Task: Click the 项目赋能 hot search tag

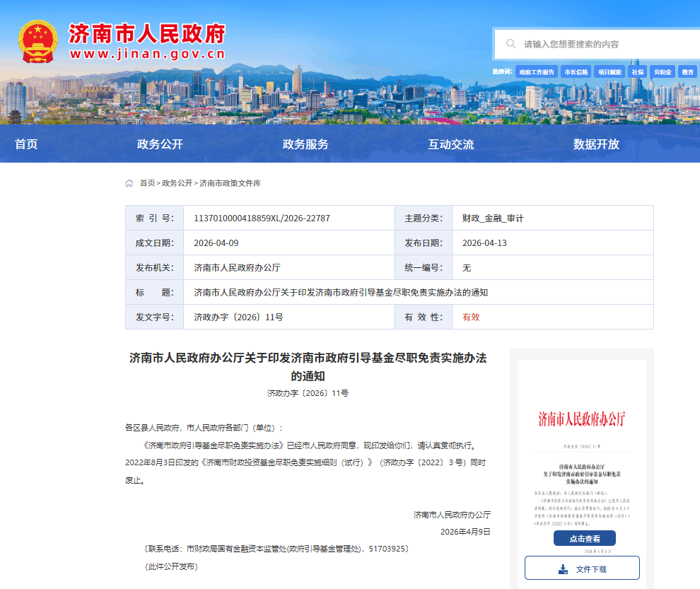Action: [x=608, y=72]
